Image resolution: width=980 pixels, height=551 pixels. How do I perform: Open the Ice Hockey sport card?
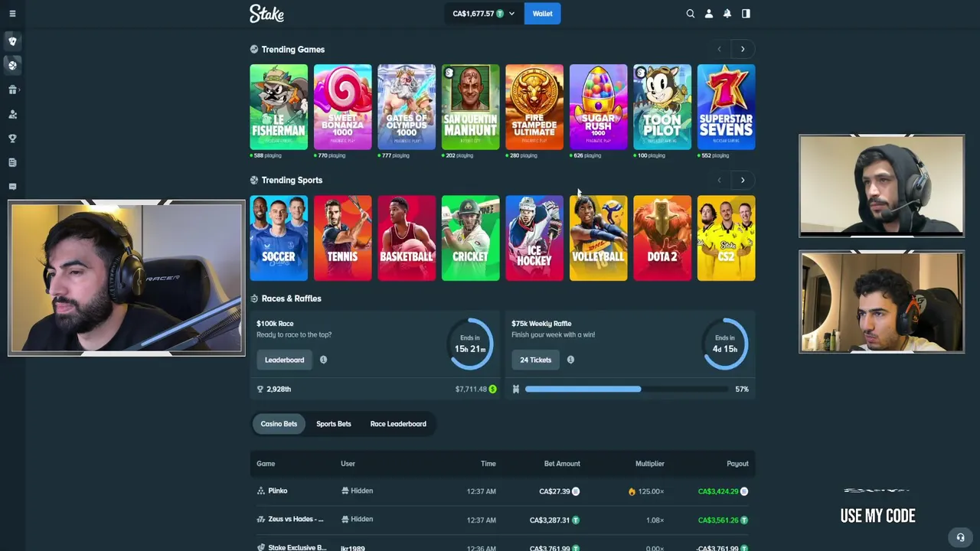534,238
